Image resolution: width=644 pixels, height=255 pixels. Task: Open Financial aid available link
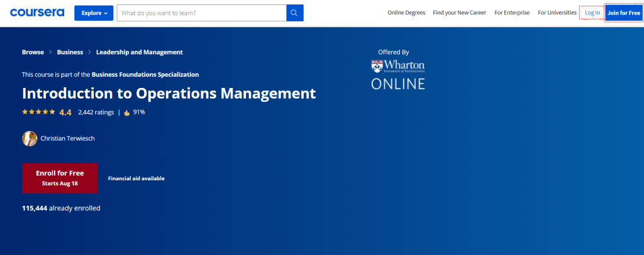pos(136,178)
